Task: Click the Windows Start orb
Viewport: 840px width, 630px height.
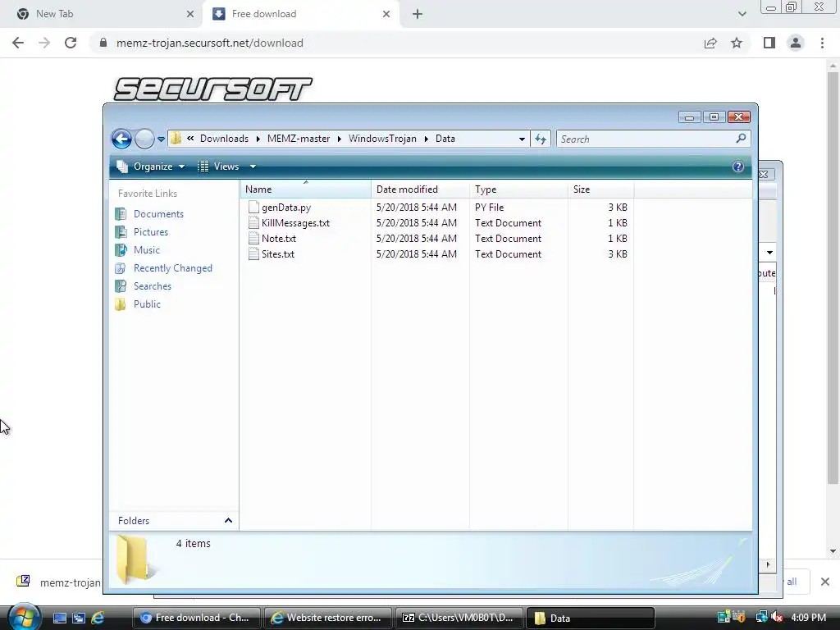Action: point(24,617)
